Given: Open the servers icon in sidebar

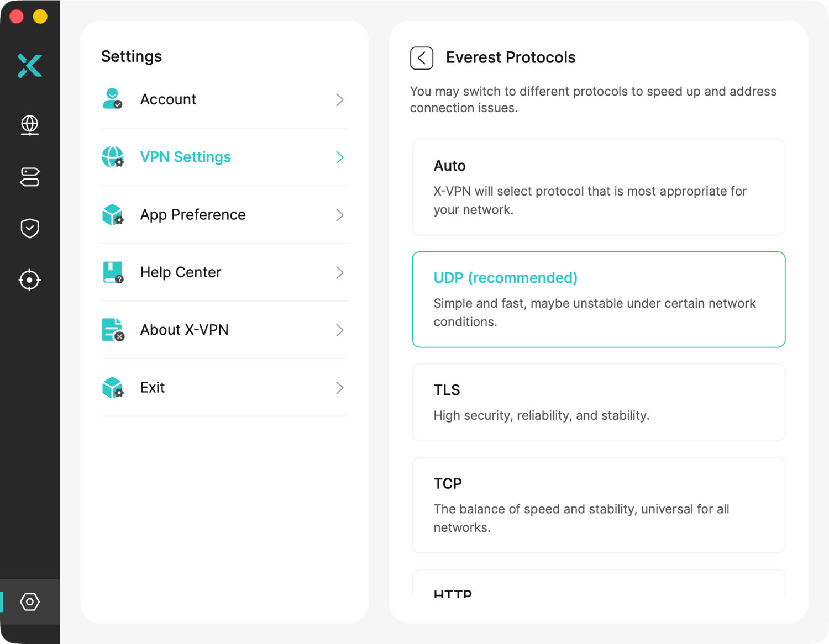Looking at the screenshot, I should point(30,177).
